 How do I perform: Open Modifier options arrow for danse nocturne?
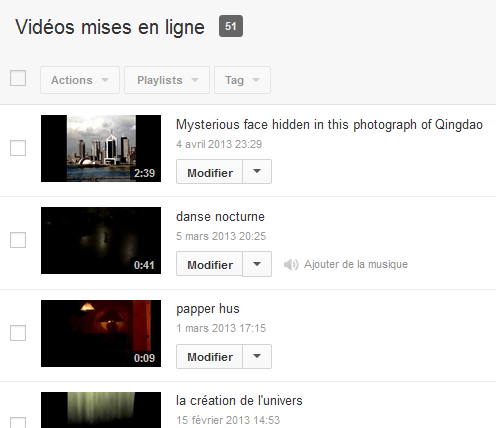tap(257, 264)
